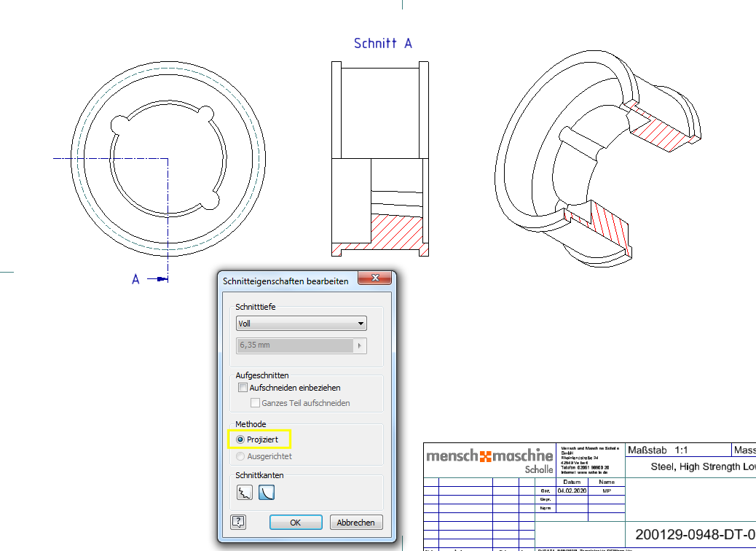
Task: Select the smooth curved cut edge icon
Action: [x=267, y=492]
